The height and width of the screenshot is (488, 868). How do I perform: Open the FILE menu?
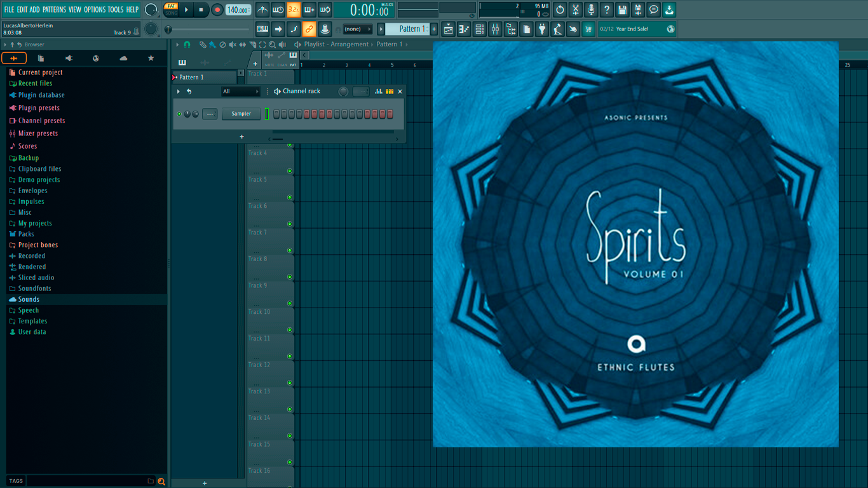(9, 10)
